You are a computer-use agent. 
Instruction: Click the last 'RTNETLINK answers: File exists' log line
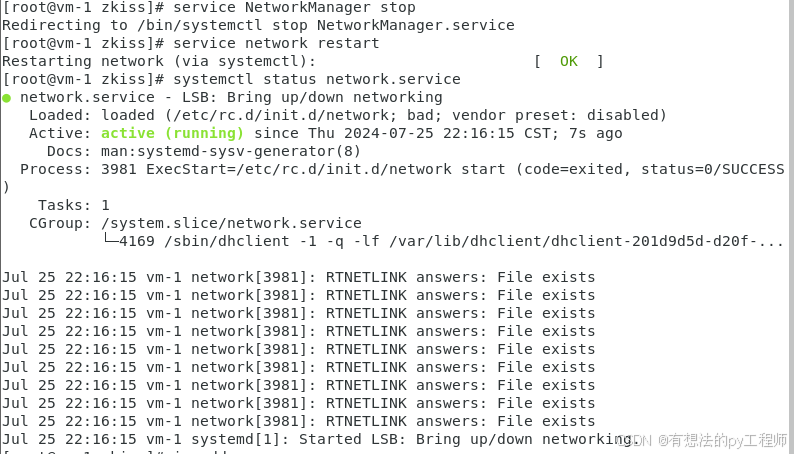[x=299, y=421]
